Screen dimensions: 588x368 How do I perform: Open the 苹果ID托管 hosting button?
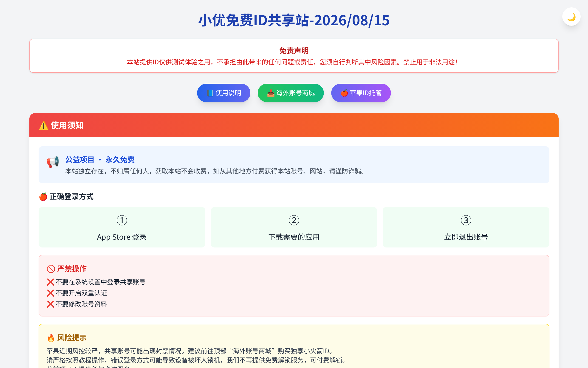(x=361, y=93)
